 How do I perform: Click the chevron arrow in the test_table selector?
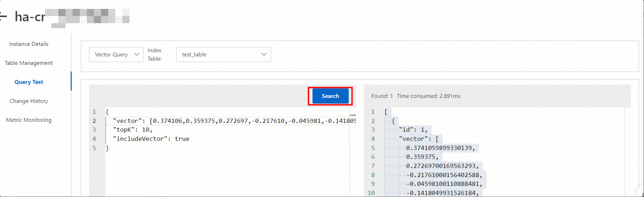(264, 55)
